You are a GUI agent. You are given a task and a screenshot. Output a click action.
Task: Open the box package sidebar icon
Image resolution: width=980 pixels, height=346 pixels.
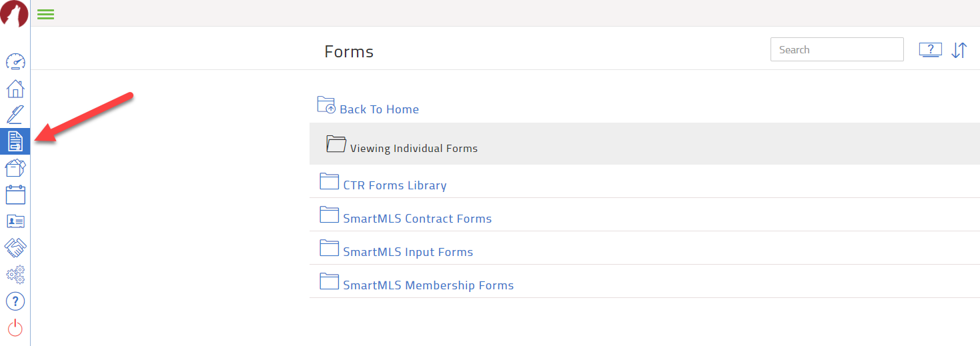point(15,168)
